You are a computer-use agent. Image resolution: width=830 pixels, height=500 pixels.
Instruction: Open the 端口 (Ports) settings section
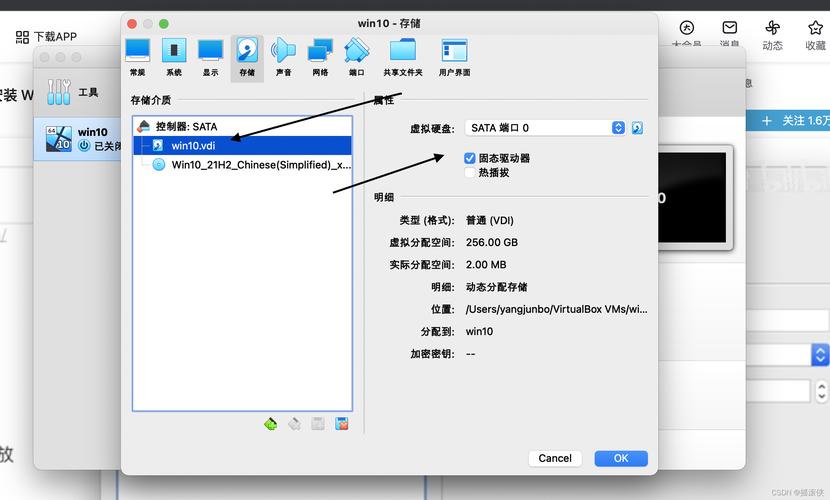(357, 58)
